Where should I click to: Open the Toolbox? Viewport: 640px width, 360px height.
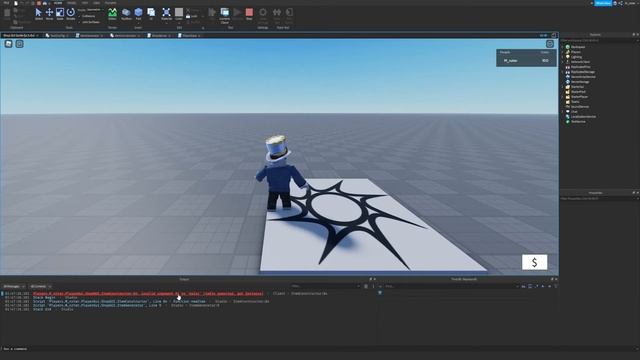pyautogui.click(x=126, y=14)
